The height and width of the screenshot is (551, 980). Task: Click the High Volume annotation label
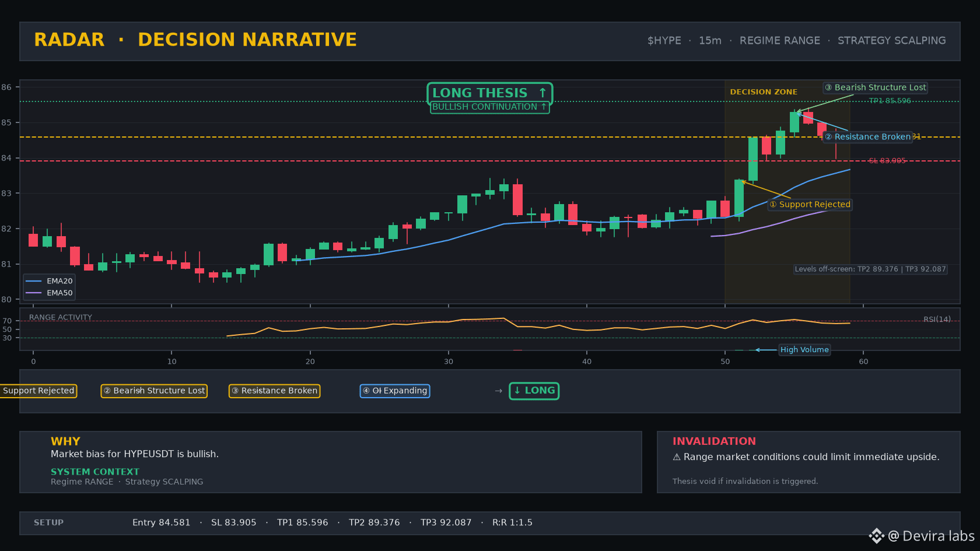(804, 350)
